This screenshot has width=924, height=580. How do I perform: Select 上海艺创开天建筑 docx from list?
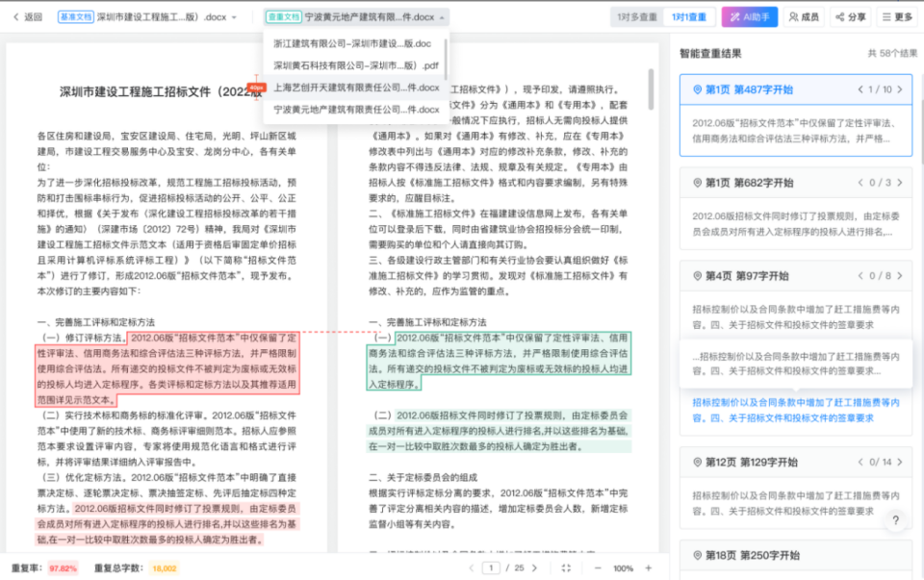356,88
